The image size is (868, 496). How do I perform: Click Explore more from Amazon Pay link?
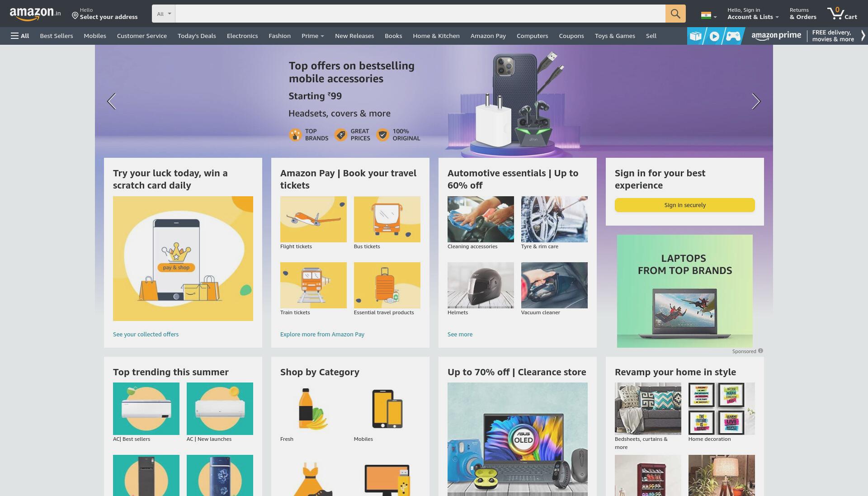click(x=322, y=334)
